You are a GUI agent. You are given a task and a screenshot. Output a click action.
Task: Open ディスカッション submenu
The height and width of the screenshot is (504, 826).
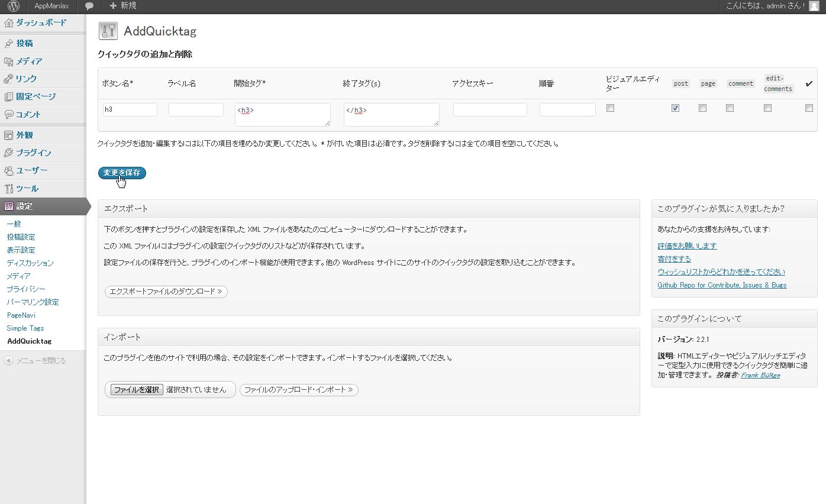(30, 263)
